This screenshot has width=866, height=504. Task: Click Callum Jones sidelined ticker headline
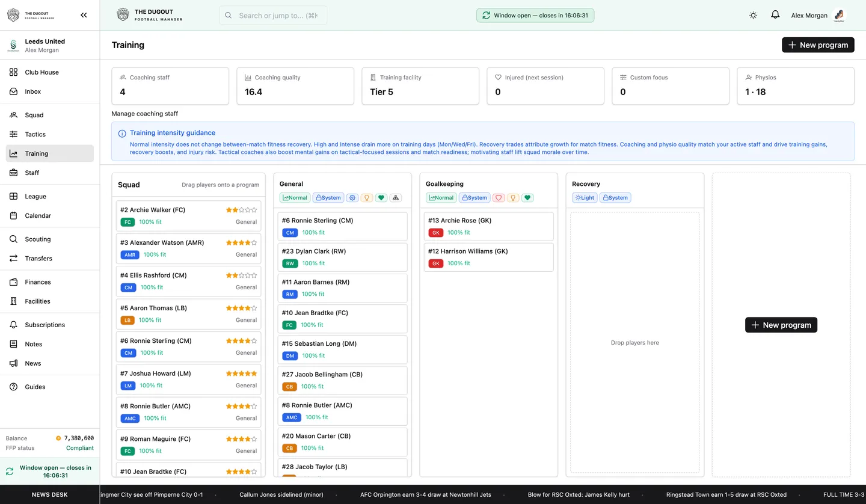click(281, 494)
